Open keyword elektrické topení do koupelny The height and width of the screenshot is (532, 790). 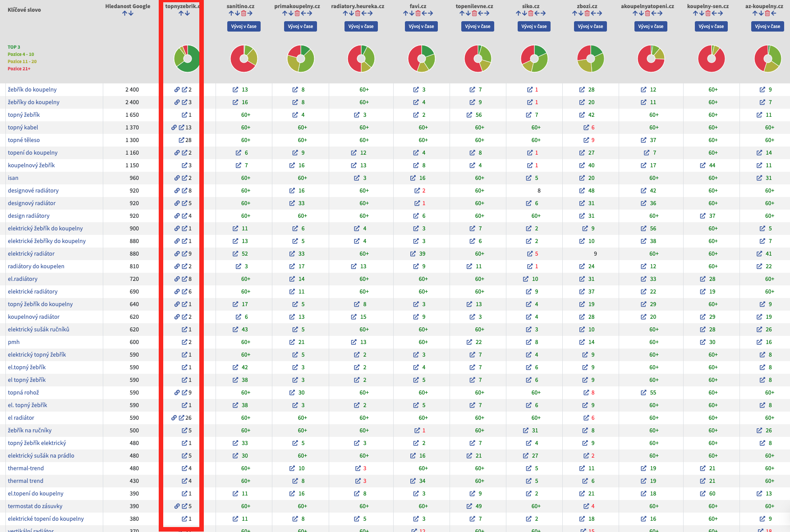[46, 519]
